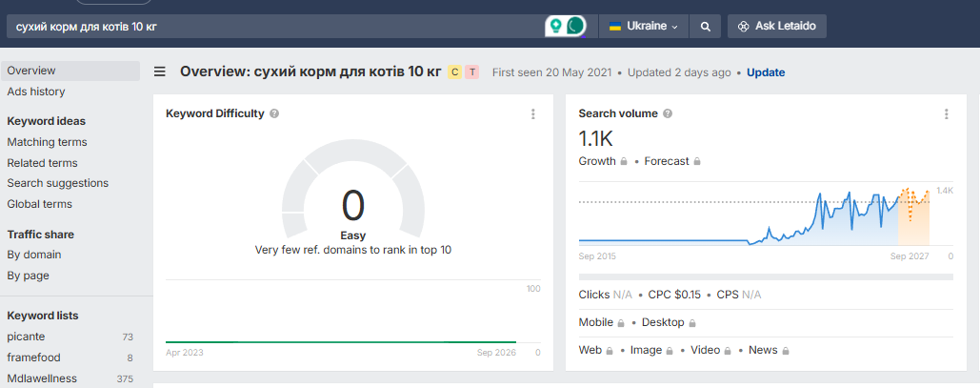Open Keyword Difficulty card three-dot menu
Screen dimensions: 980x388
tap(533, 113)
